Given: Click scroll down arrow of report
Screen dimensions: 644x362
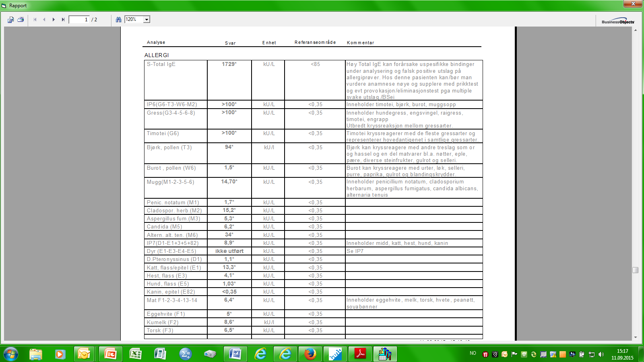Looking at the screenshot, I should 635,337.
